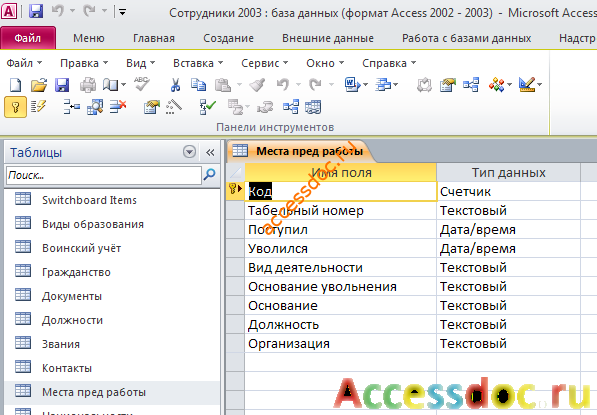Save using the floppy disk toolbar icon
The width and height of the screenshot is (597, 415).
coord(62,85)
